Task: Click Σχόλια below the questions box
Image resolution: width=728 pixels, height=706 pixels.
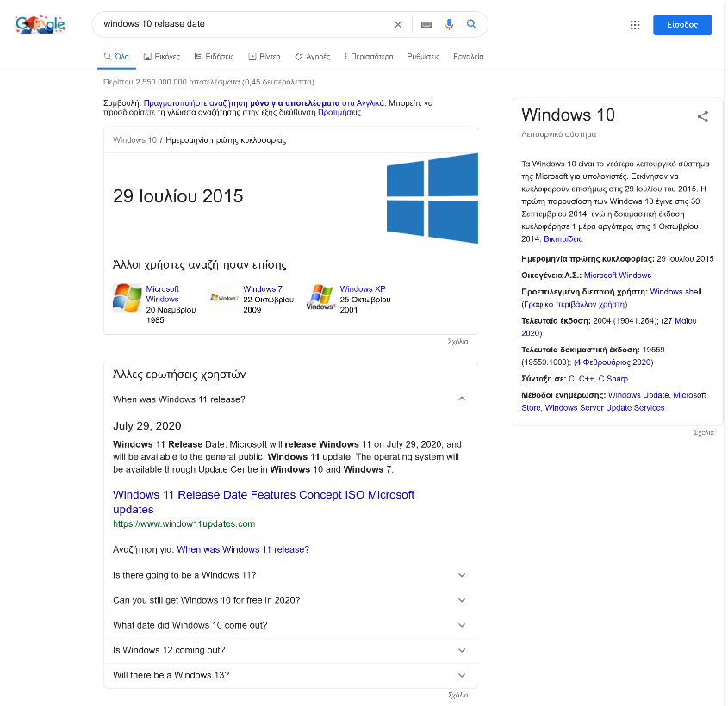Action: tap(457, 695)
